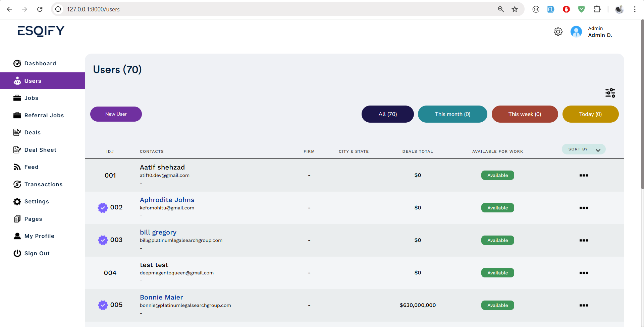Toggle Available status for Aatif shehzad
Screen dimensions: 644x327
click(497, 175)
